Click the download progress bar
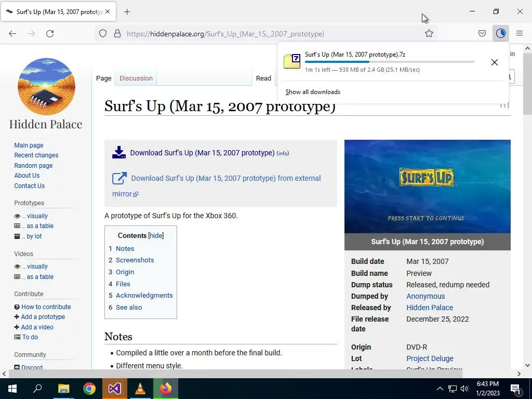 click(390, 62)
